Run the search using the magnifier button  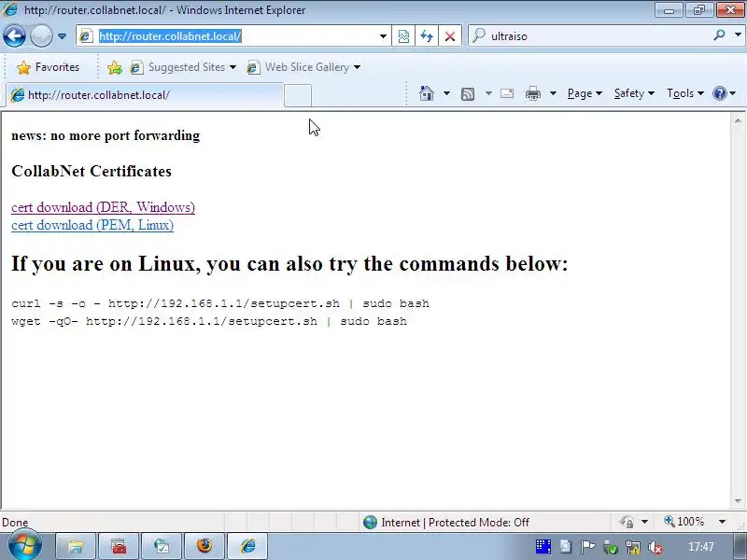(719, 35)
